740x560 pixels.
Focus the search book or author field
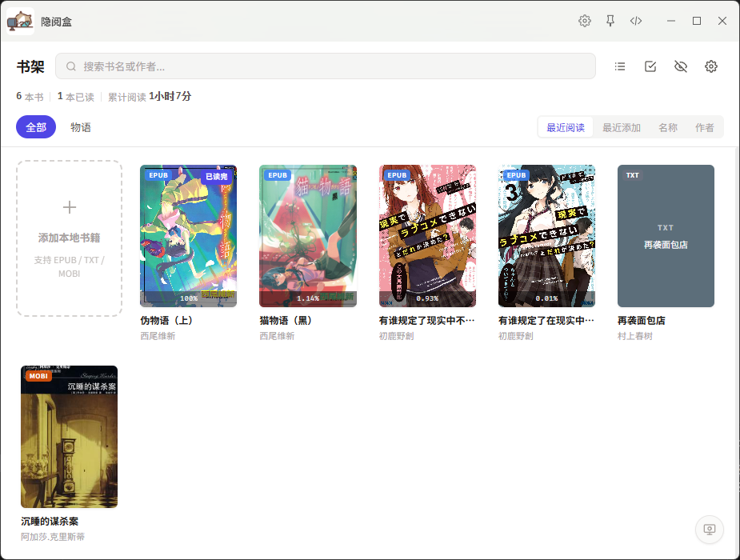325,66
